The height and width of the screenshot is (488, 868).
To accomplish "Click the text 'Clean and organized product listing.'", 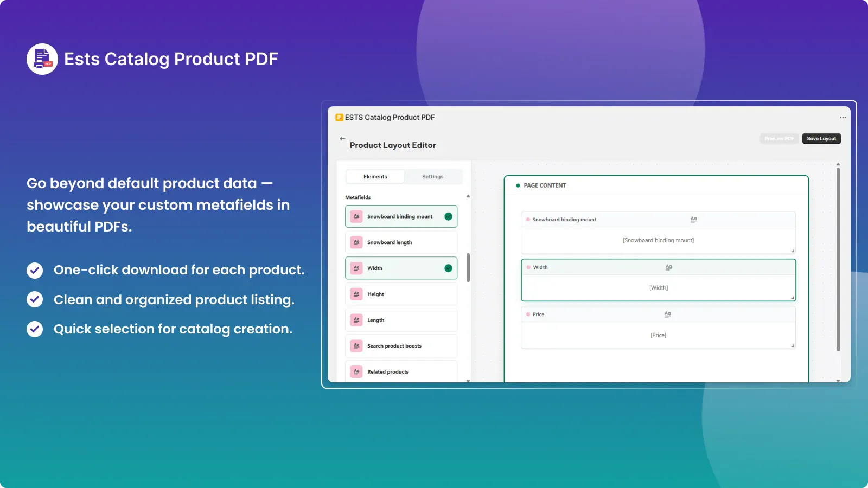I will tap(174, 299).
